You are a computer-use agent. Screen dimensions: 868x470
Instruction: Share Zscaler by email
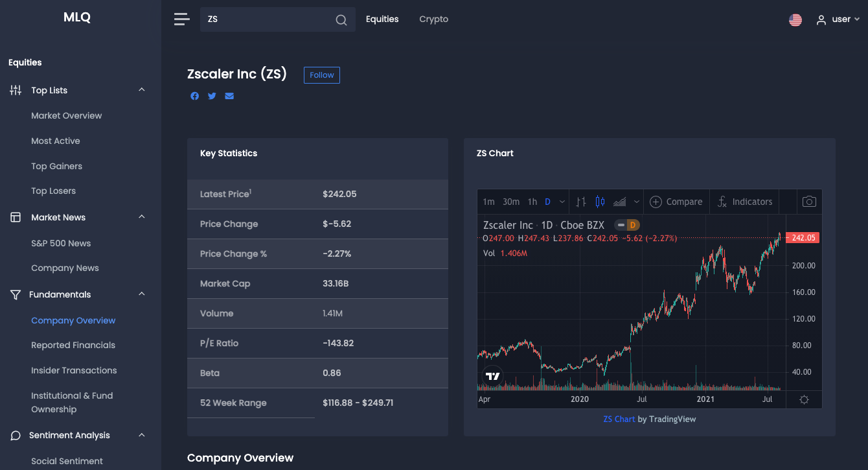229,96
